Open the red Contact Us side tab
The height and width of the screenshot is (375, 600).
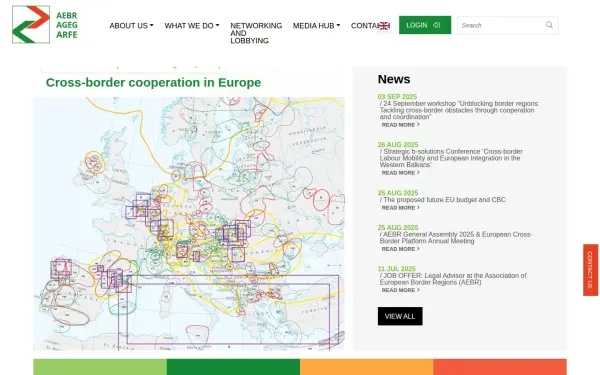(590, 270)
